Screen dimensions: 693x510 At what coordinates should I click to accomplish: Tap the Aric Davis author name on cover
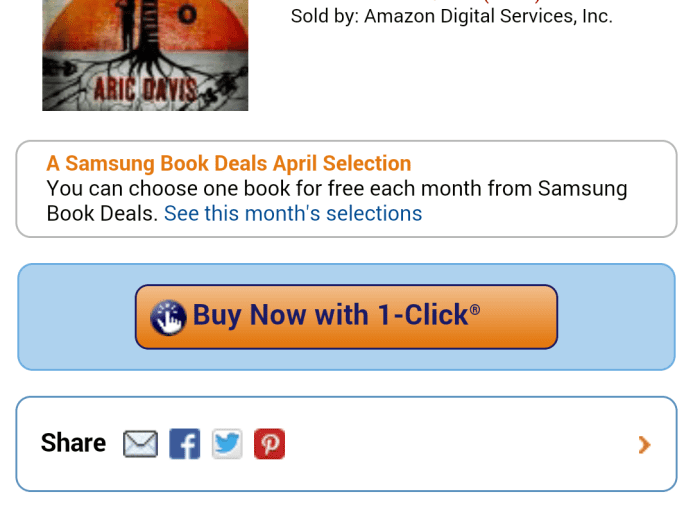(x=145, y=89)
